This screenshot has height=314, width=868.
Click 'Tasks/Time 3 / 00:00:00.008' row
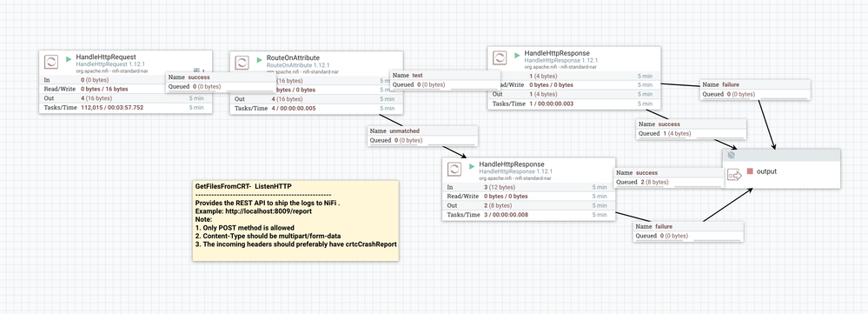[x=528, y=215]
